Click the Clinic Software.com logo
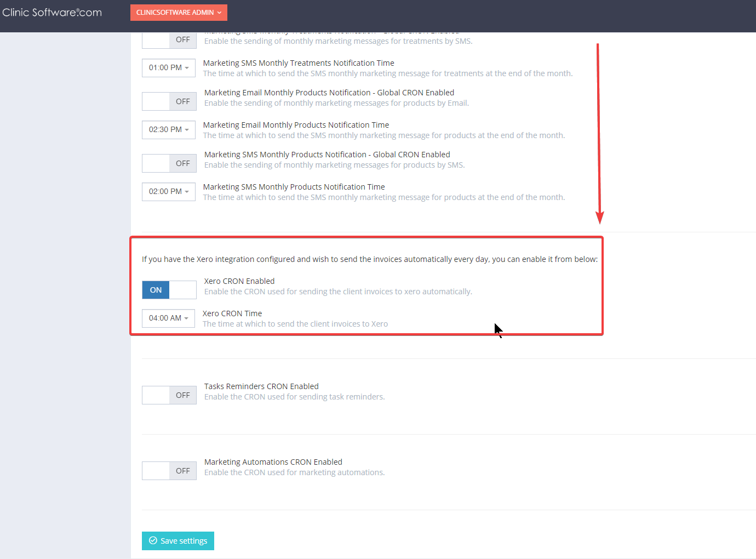 pos(52,12)
